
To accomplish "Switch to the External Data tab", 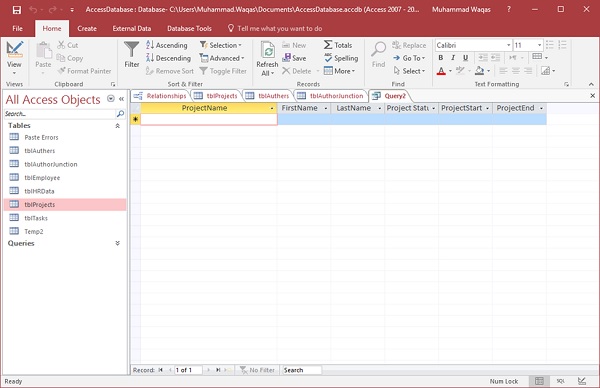I will pos(132,28).
